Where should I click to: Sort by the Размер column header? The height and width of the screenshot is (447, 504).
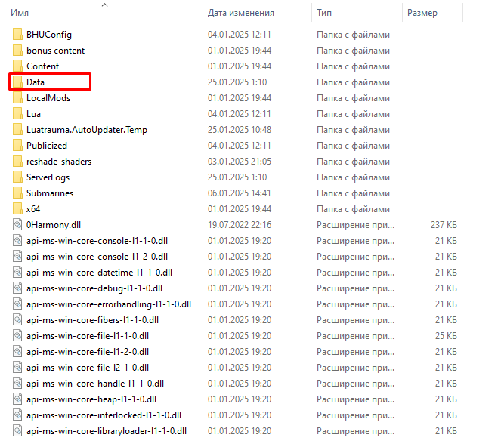tap(422, 13)
